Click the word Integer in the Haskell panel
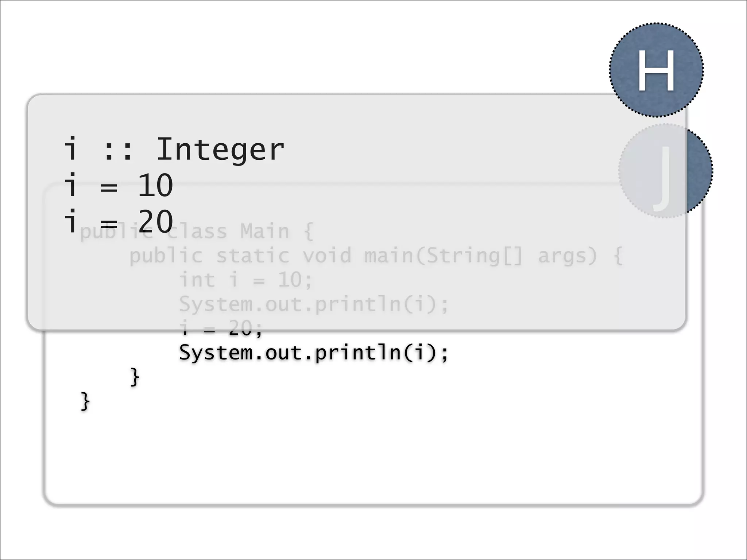The image size is (747, 560). click(220, 149)
